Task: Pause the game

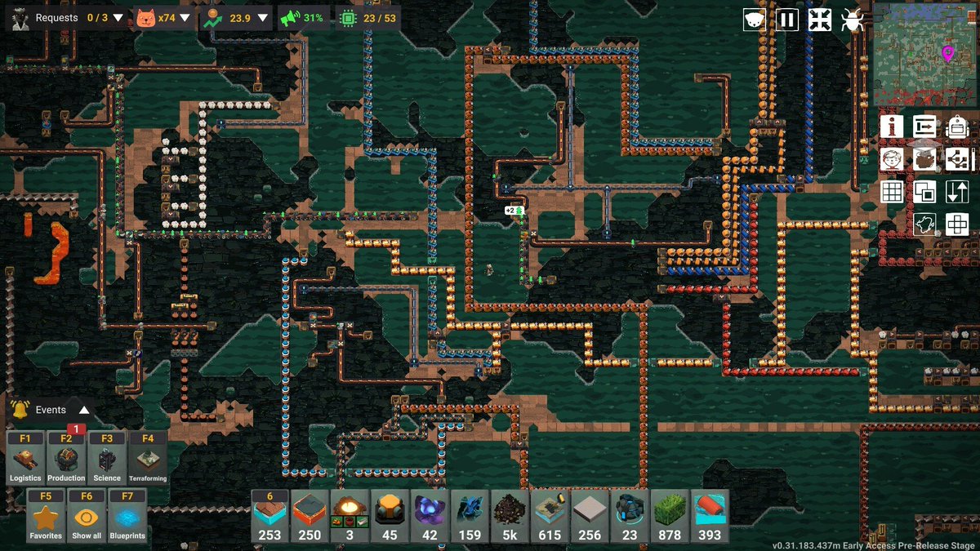Action: point(786,20)
